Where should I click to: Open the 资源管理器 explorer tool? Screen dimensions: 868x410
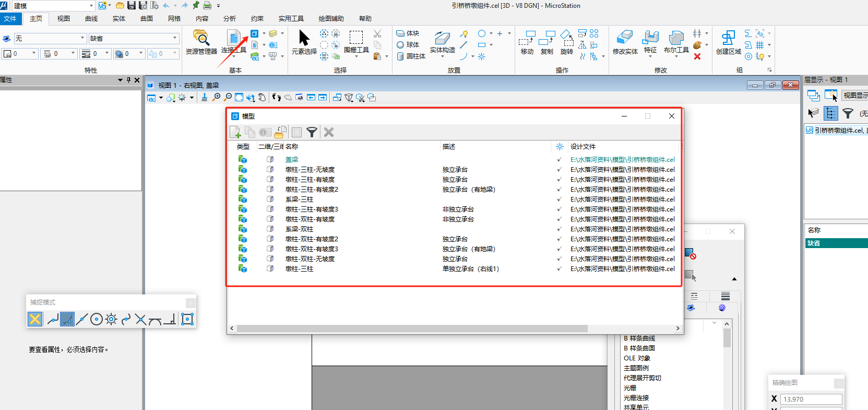click(x=201, y=42)
